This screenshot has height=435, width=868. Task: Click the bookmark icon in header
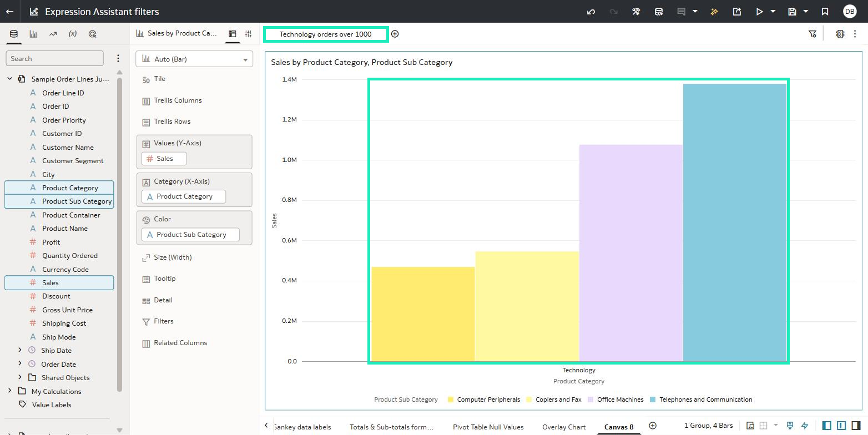coord(825,11)
